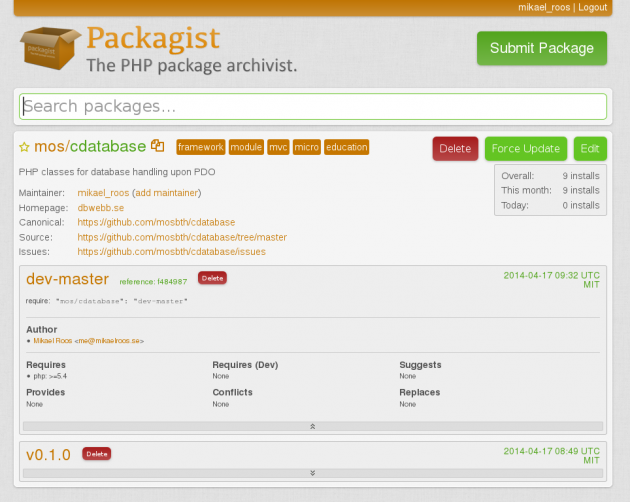Click the php: >=5.4 requirement

50,376
